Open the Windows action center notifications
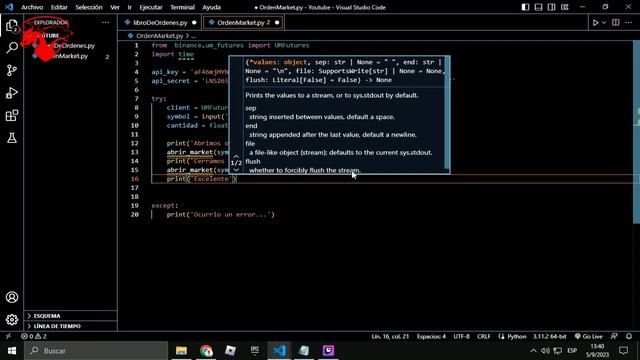This screenshot has width=640, height=360. 624,351
